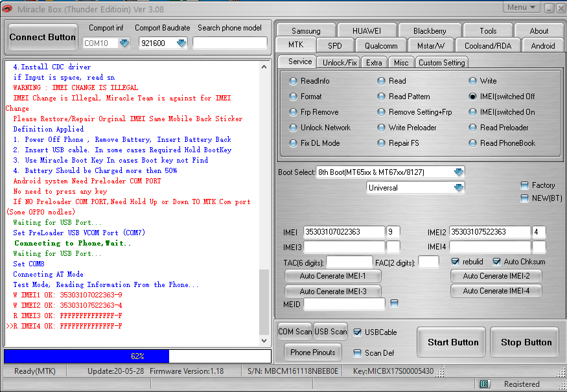Select the Read radio button

pos(381,81)
